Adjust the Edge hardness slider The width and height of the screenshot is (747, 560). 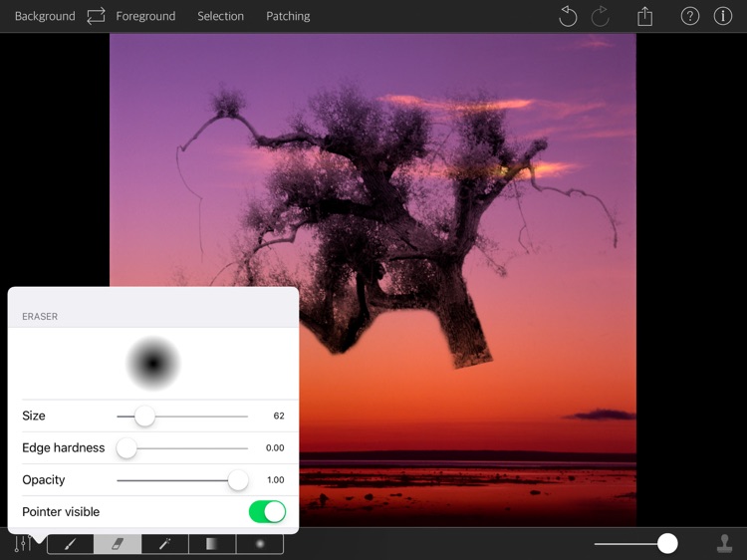click(x=126, y=448)
